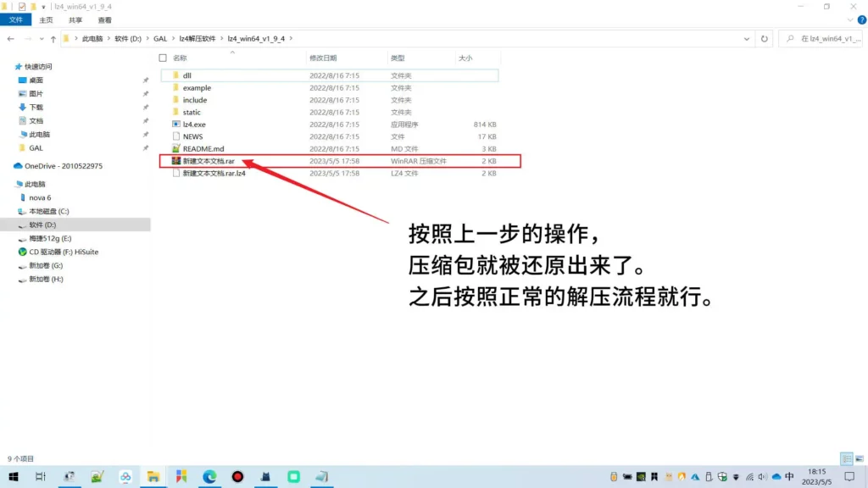The height and width of the screenshot is (488, 868).
Task: Open CD 驱动器 (F:) HiSuite
Action: click(64, 252)
